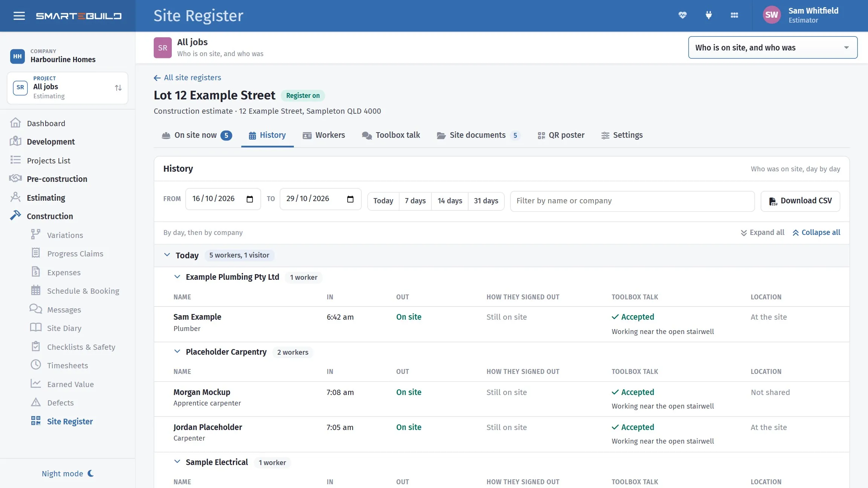The width and height of the screenshot is (868, 488).
Task: Open Earned Value
Action: point(70,384)
